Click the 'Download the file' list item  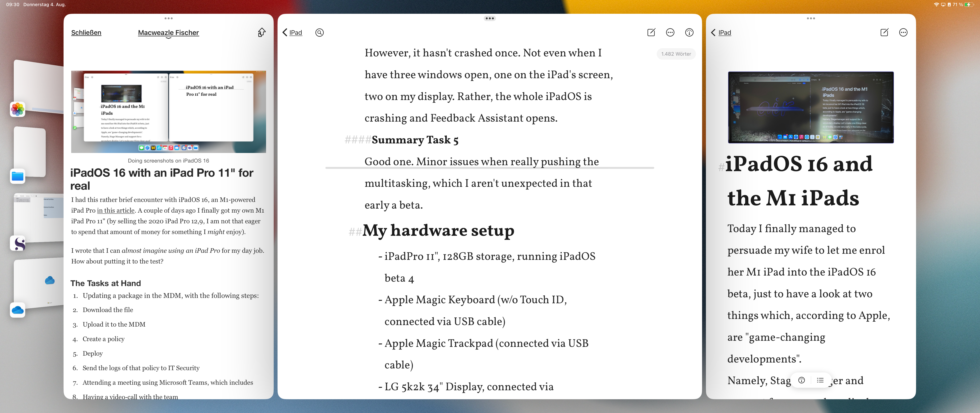108,310
